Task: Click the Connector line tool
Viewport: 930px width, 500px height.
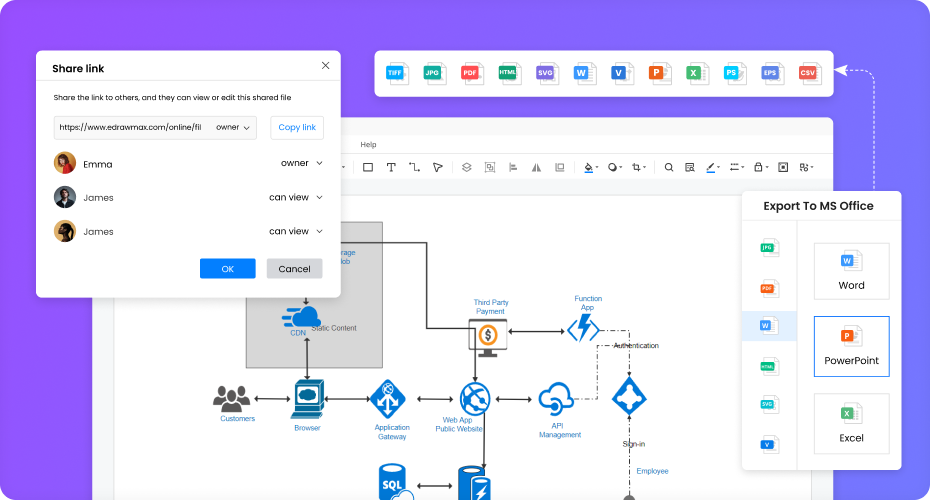Action: point(414,167)
